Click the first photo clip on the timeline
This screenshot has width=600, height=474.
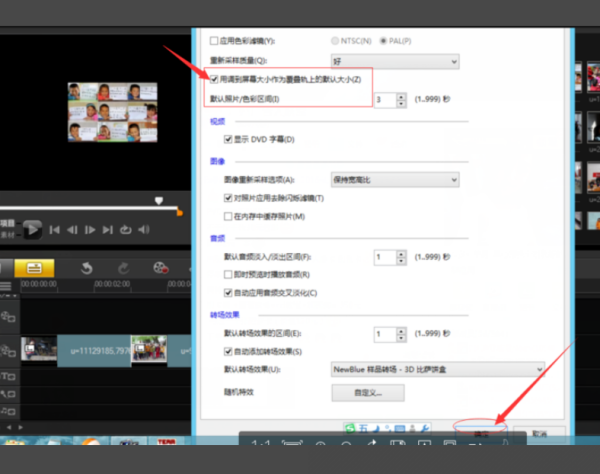(x=39, y=350)
